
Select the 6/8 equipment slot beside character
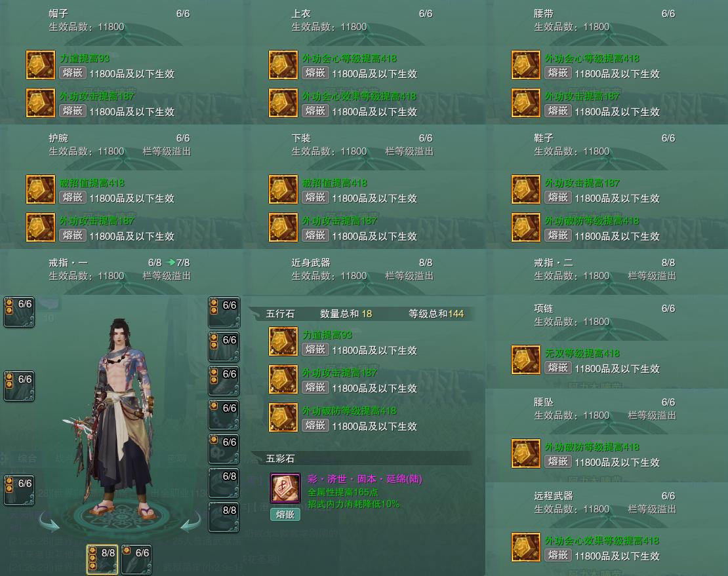(x=224, y=483)
